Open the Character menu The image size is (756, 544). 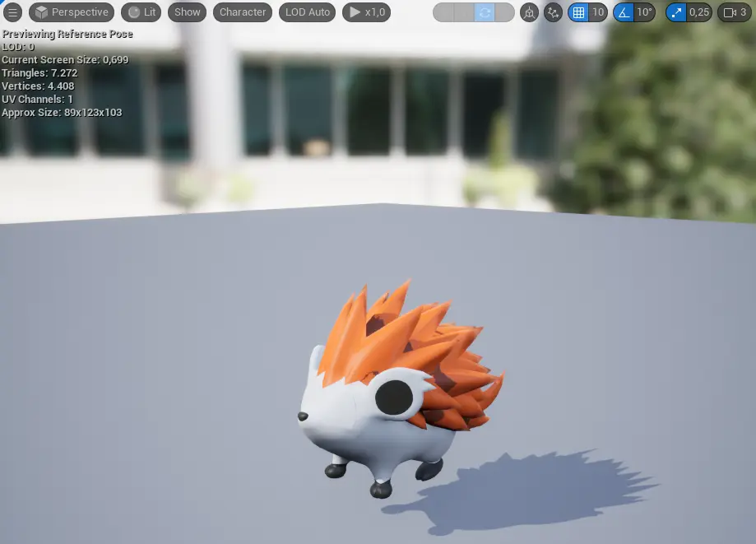point(243,12)
